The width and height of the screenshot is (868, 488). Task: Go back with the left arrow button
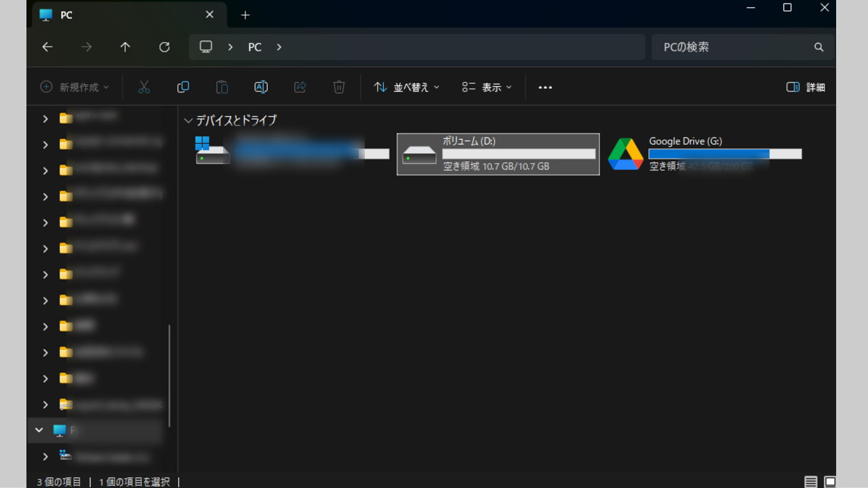click(47, 47)
